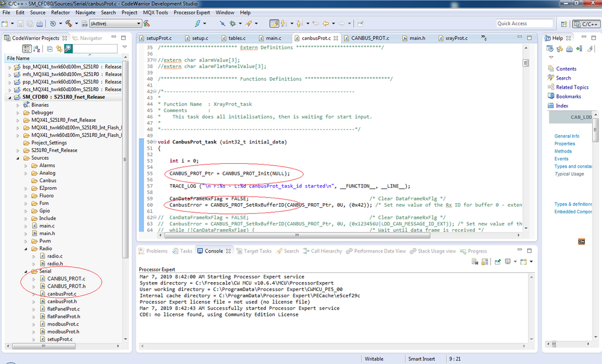Expand the Binaries folder
The height and width of the screenshot is (364, 602).
(17, 105)
